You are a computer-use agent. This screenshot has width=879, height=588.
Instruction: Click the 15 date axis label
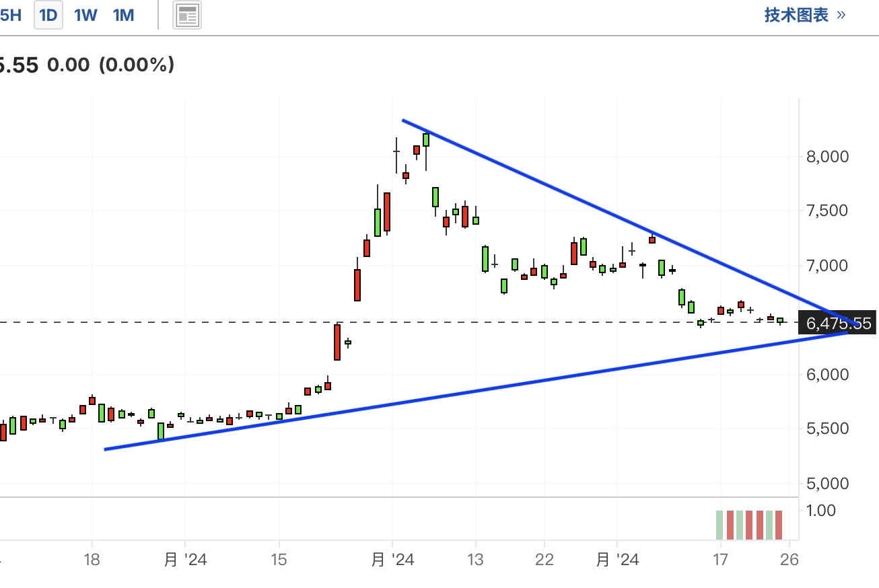point(279,560)
